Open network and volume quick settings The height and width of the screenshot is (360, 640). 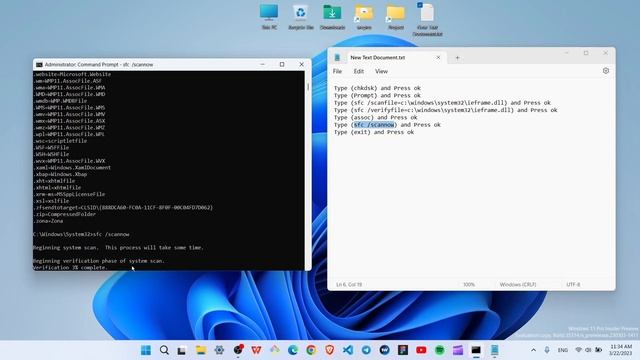[588, 350]
